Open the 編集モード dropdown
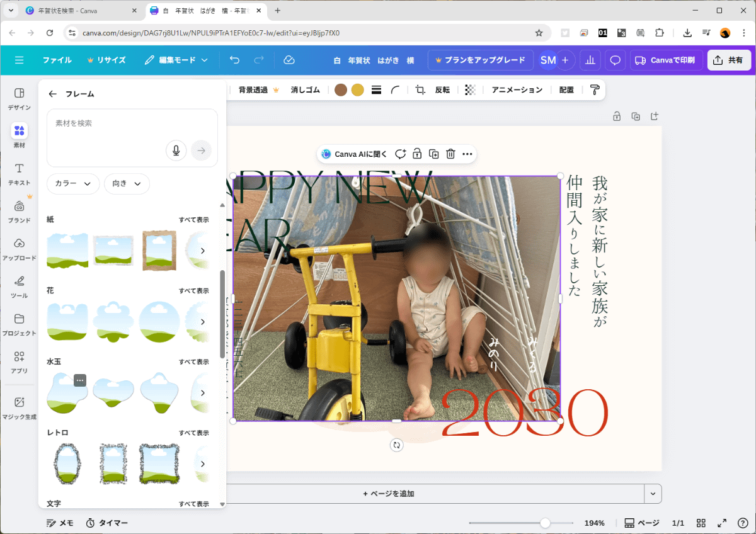This screenshot has width=756, height=534. 176,60
